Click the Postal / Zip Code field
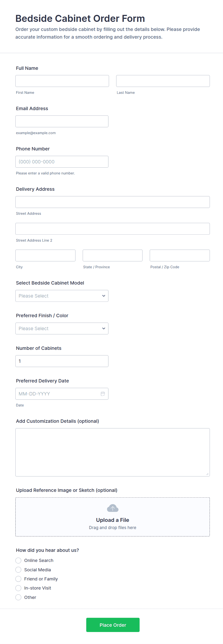Image resolution: width=223 pixels, height=644 pixels. [180, 256]
